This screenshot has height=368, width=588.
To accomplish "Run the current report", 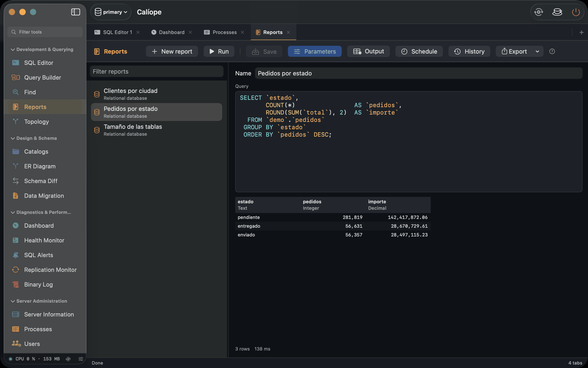I will 219,52.
